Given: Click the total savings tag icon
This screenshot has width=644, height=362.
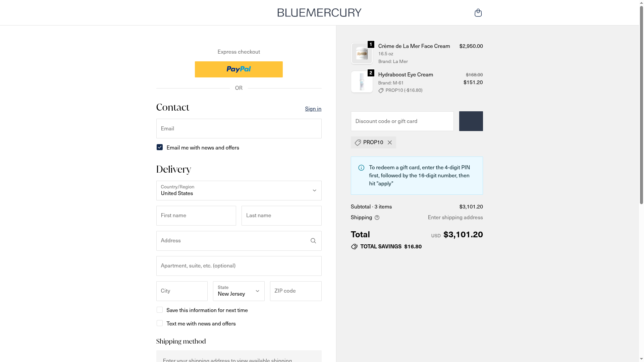Looking at the screenshot, I should point(354,247).
